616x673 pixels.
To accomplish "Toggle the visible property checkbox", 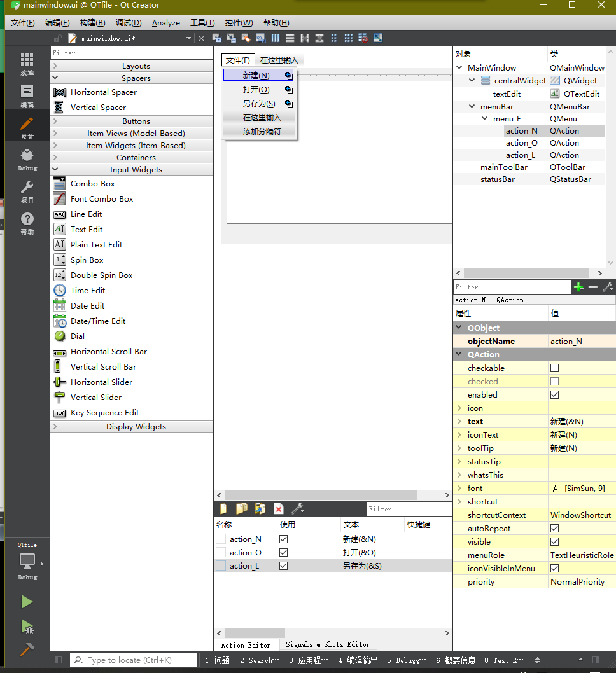I will (x=555, y=542).
